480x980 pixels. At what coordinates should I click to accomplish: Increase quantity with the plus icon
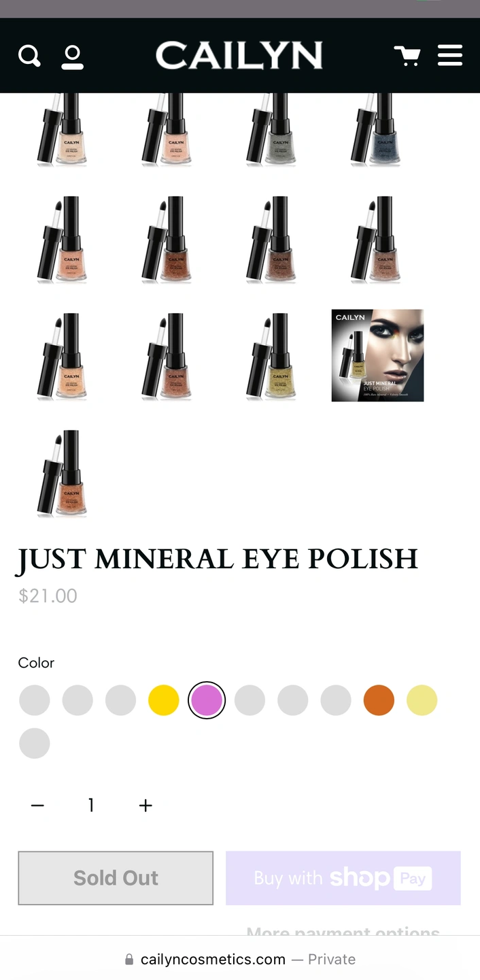pyautogui.click(x=145, y=806)
